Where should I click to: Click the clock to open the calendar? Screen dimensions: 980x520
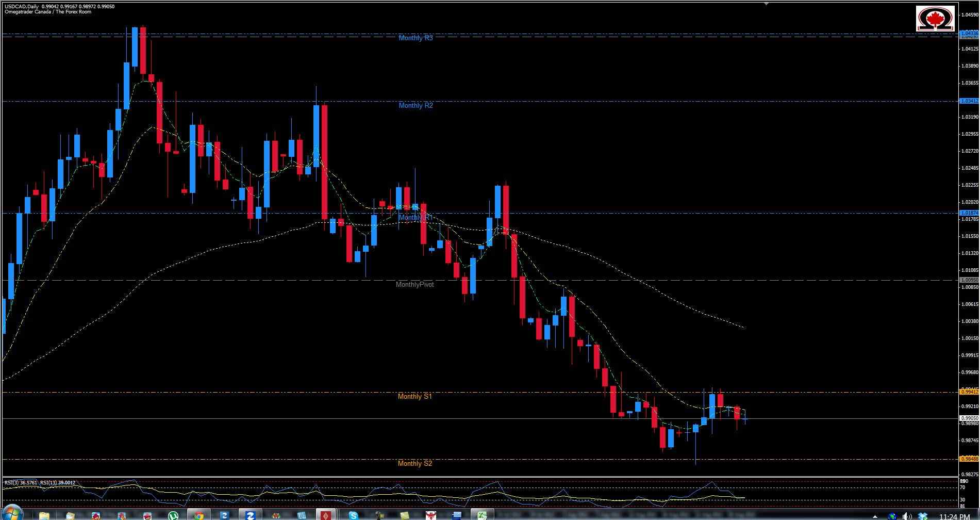pos(955,516)
